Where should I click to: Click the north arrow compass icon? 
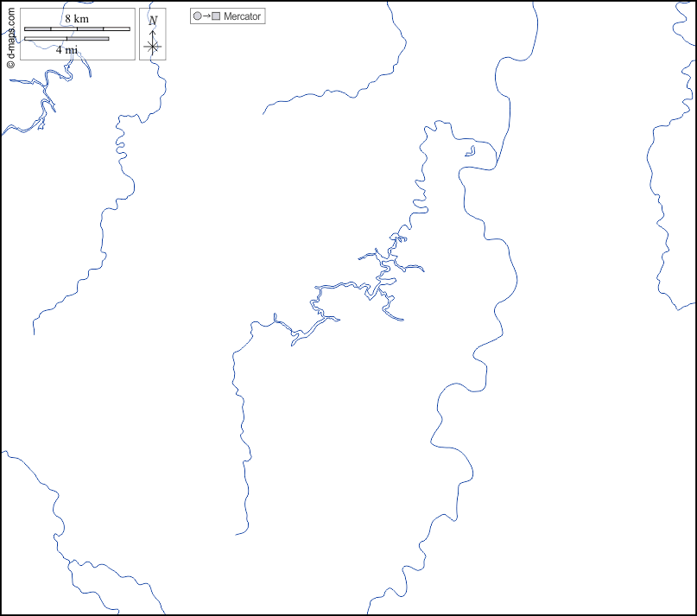point(153,35)
